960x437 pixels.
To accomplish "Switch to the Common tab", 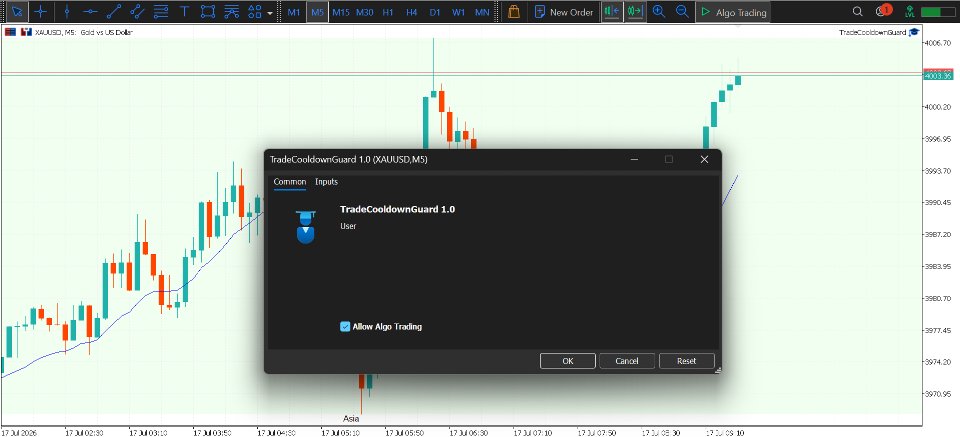I will [290, 182].
